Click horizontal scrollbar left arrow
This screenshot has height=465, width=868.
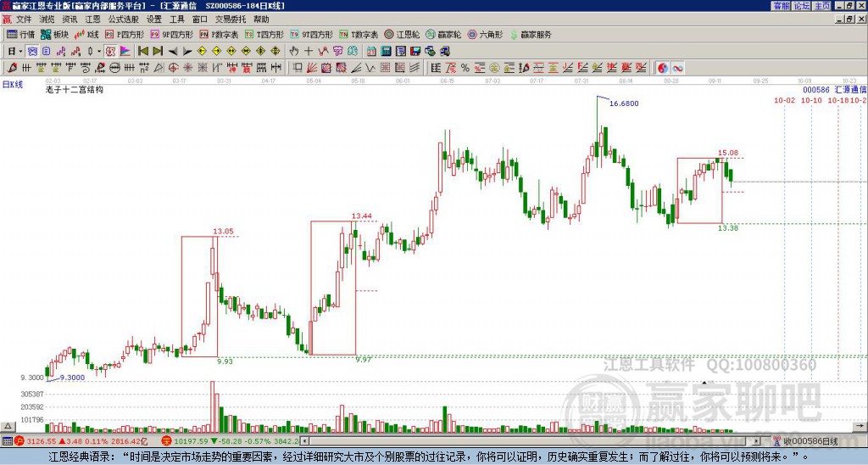click(304, 441)
